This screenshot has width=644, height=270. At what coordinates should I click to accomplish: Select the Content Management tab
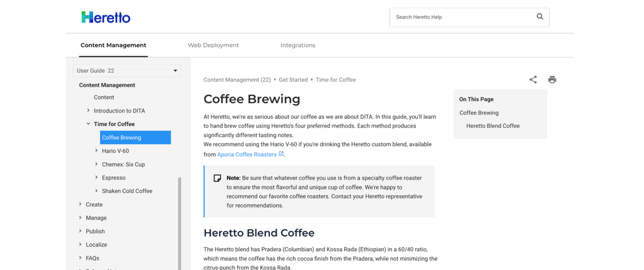click(113, 46)
